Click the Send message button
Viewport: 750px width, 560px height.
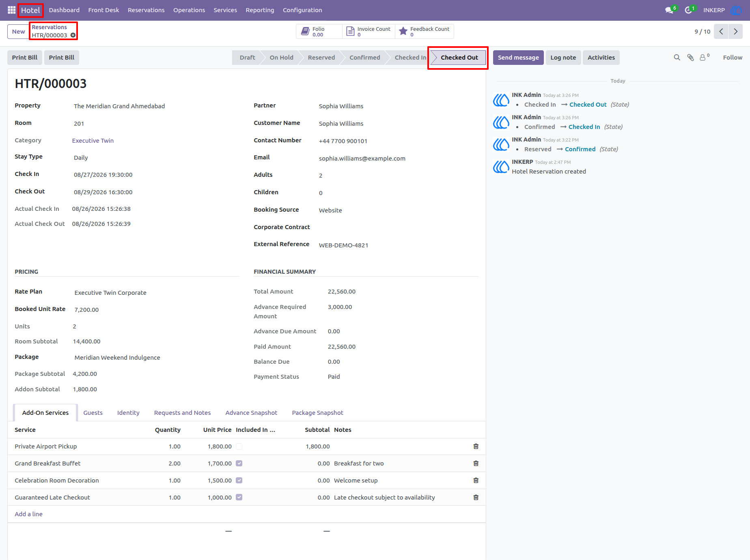point(518,58)
